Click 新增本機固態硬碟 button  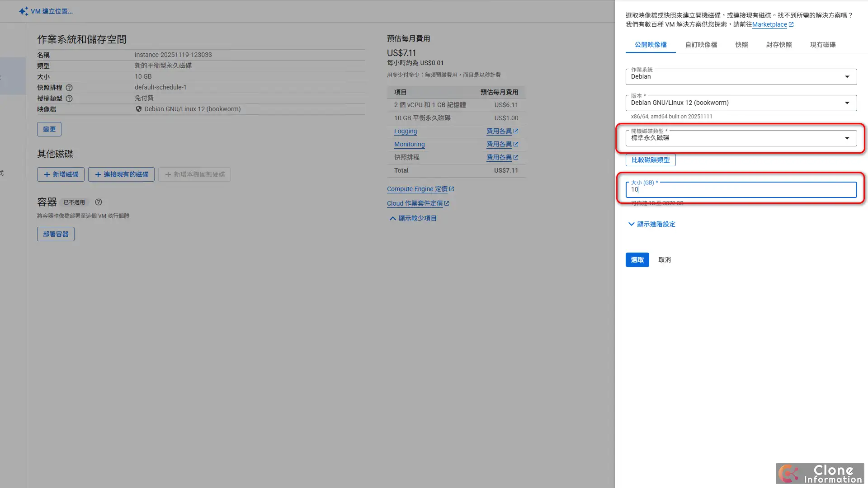[194, 174]
